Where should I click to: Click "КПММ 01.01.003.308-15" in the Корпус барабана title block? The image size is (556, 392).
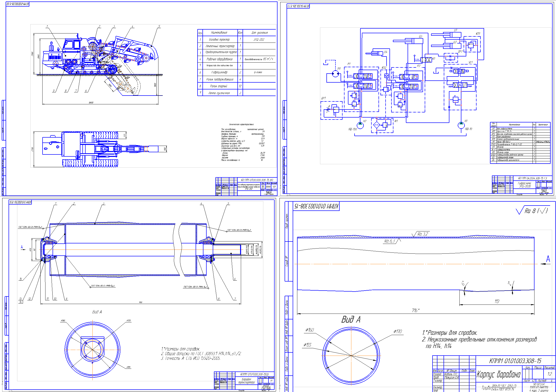tap(515, 361)
